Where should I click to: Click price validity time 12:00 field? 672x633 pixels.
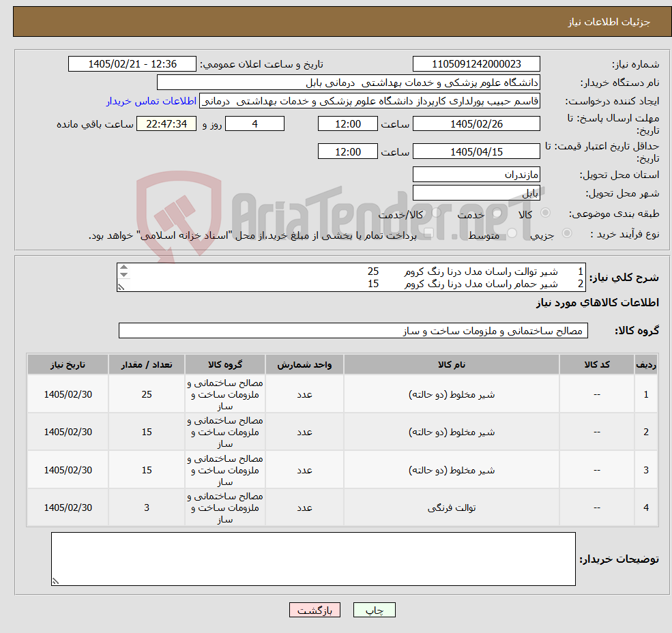click(x=347, y=151)
